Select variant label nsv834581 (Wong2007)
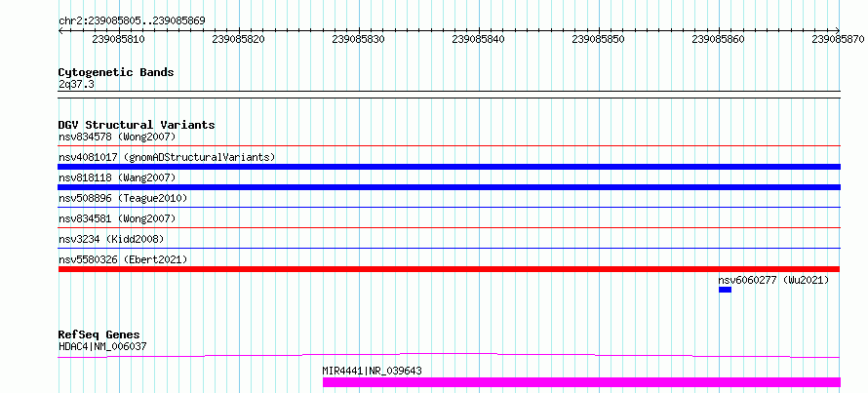Image resolution: width=868 pixels, height=393 pixels. pos(117,218)
